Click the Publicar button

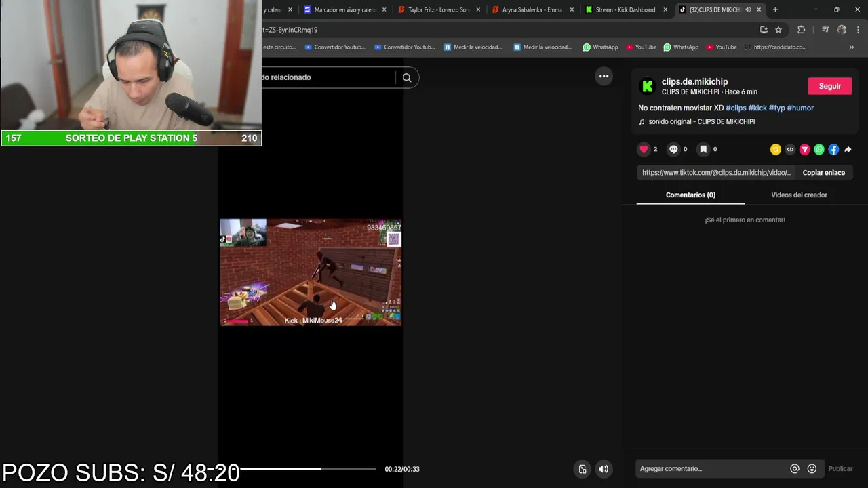(840, 468)
